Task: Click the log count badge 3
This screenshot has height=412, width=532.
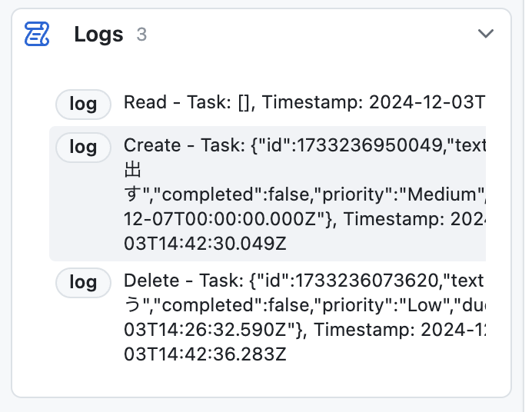Action: pos(141,35)
